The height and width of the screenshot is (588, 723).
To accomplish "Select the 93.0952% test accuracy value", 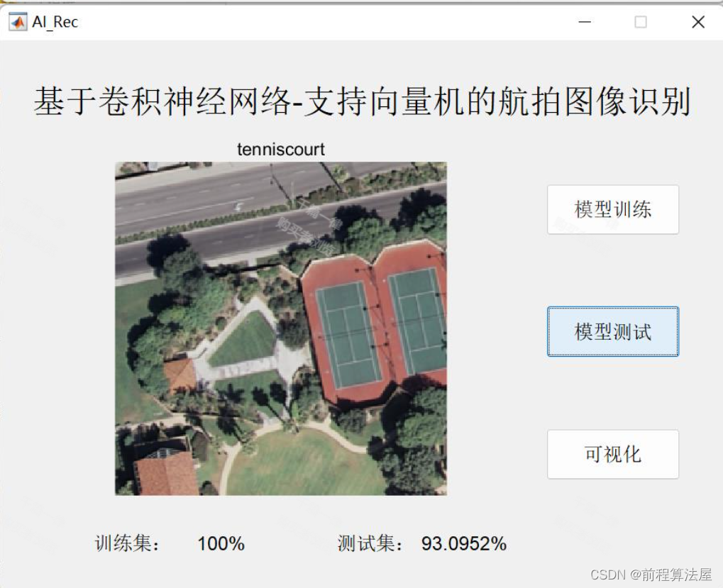I will coord(464,544).
